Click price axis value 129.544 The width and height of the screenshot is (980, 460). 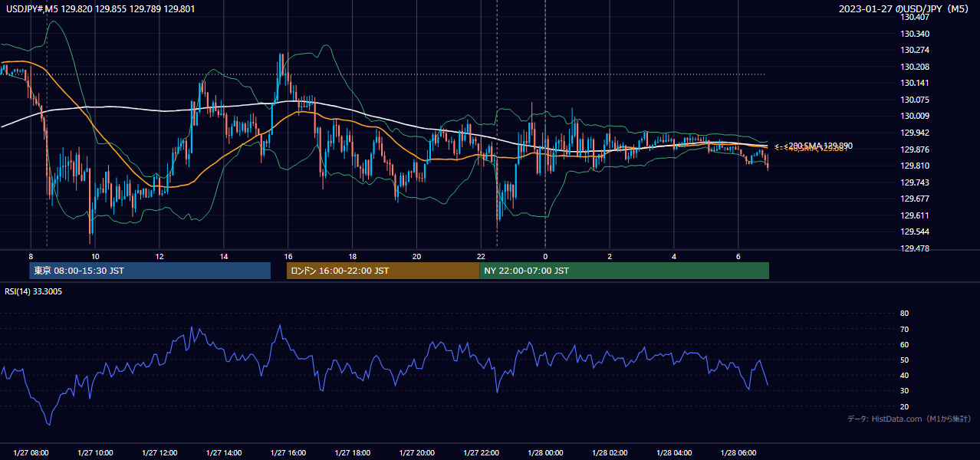(914, 232)
